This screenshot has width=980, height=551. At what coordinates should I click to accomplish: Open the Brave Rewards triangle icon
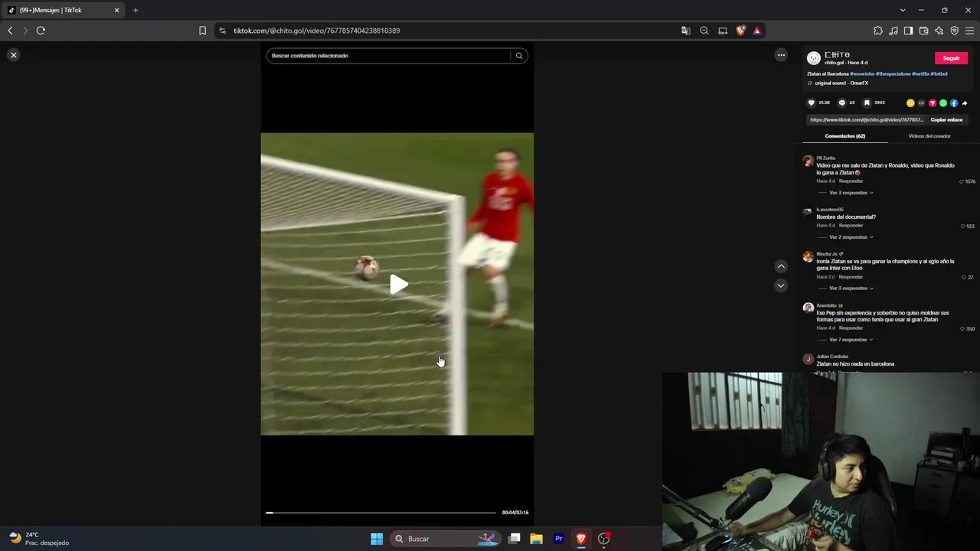756,31
